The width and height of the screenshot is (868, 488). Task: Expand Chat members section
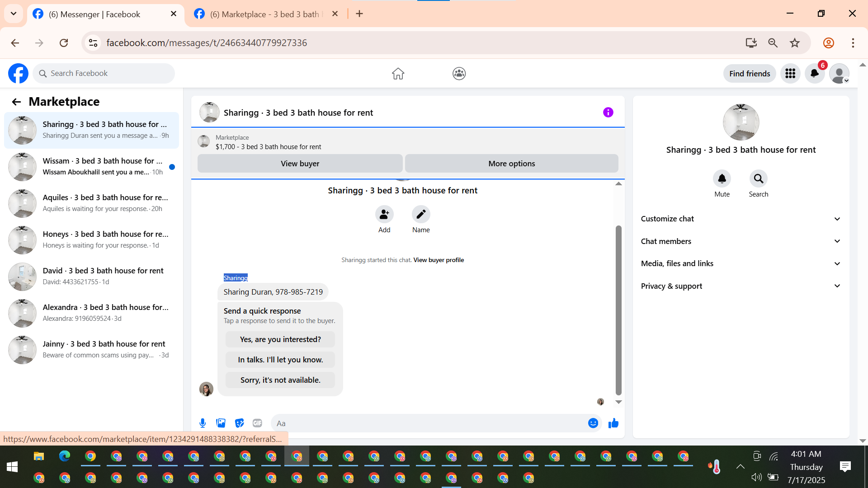pyautogui.click(x=741, y=241)
